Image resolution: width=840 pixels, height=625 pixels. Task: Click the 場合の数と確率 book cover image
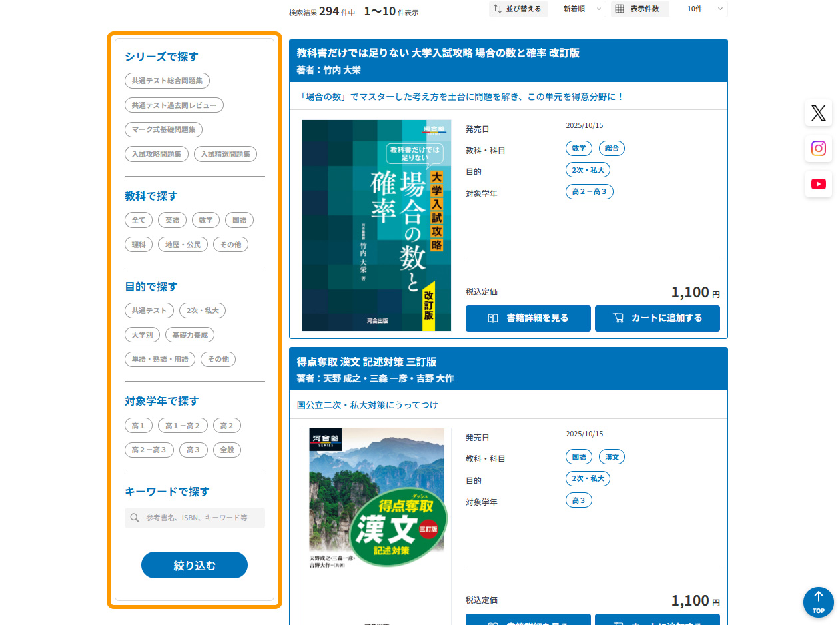376,225
